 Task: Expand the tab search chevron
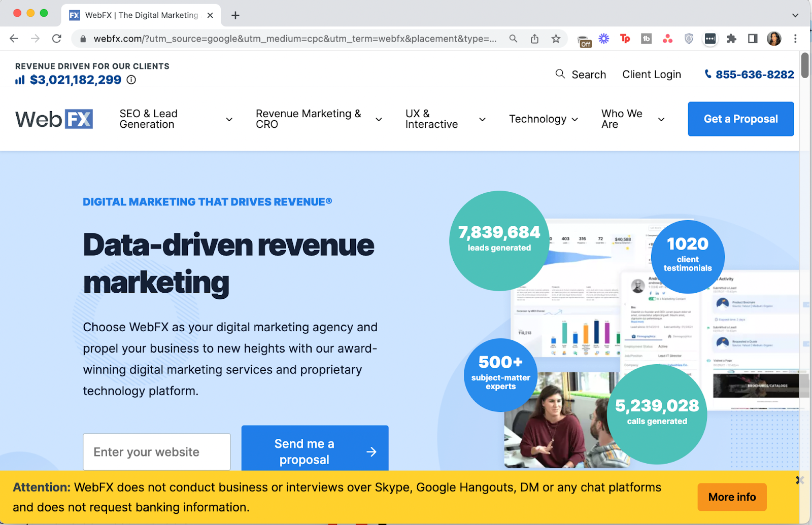click(795, 15)
